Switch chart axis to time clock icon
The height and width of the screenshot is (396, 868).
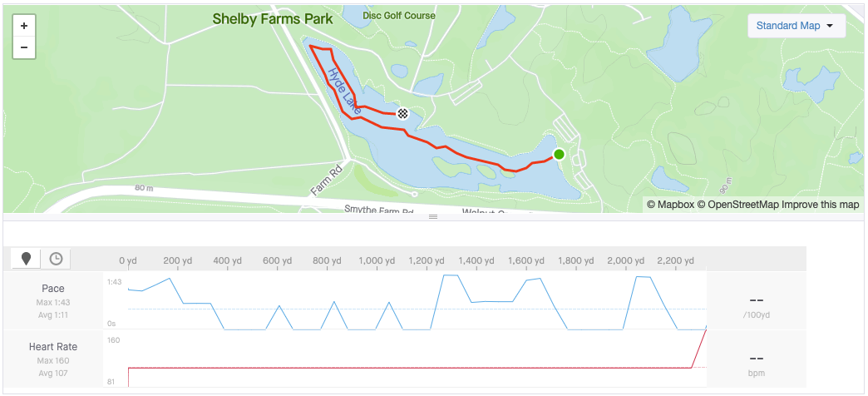click(x=56, y=259)
